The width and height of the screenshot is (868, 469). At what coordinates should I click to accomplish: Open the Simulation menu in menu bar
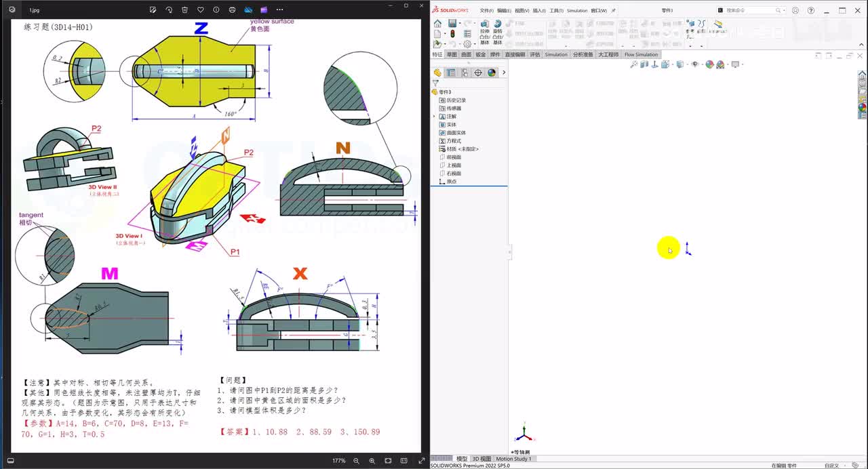pos(577,11)
